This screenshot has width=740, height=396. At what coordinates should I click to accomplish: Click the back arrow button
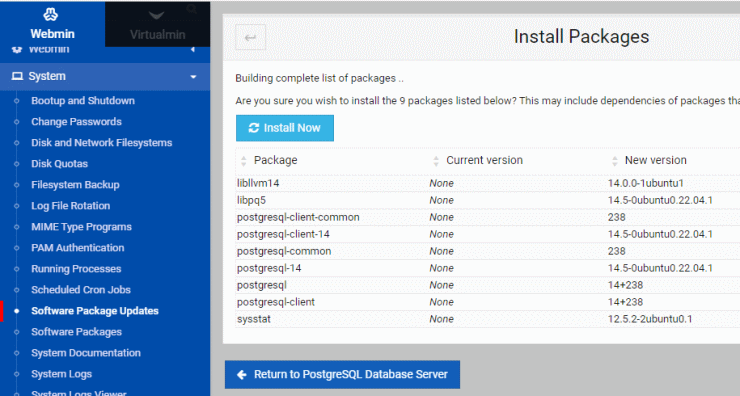(x=251, y=37)
